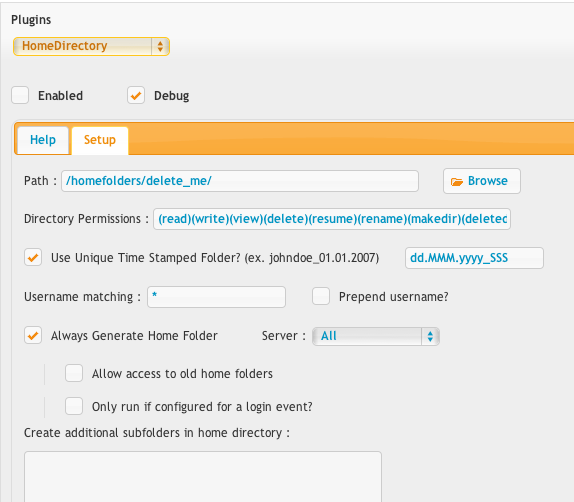
Task: Click the additional subfolders text area
Action: (x=203, y=477)
